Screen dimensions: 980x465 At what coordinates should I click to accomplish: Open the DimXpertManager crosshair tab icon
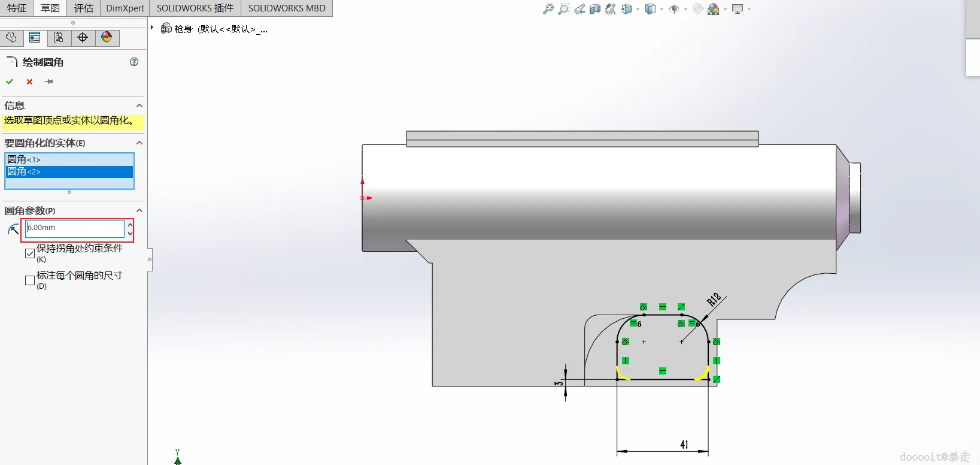click(83, 38)
